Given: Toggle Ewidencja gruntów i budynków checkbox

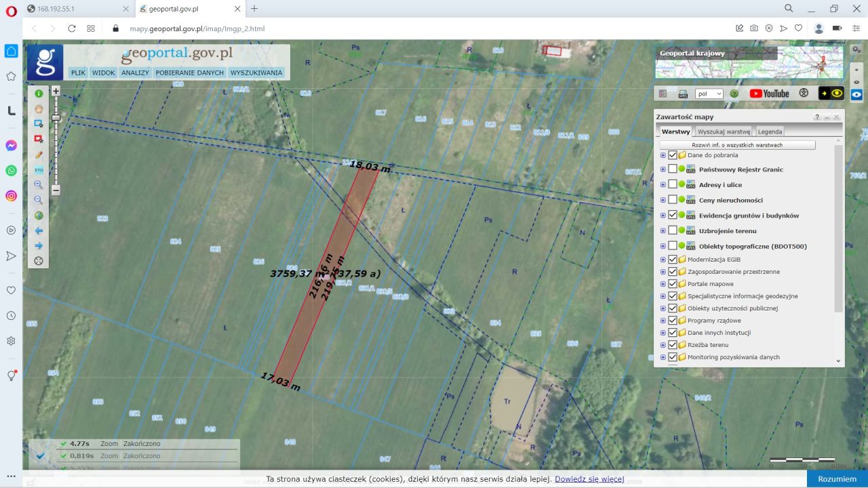Looking at the screenshot, I should click(673, 215).
